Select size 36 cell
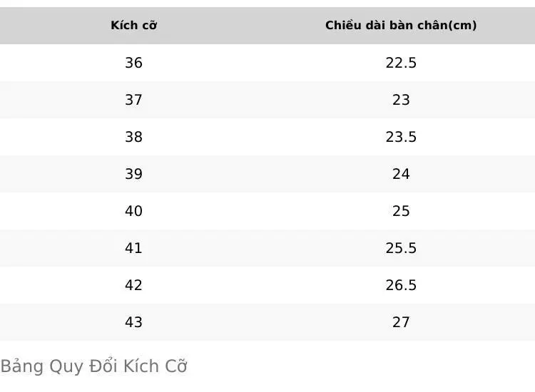The image size is (535, 392). coord(134,63)
